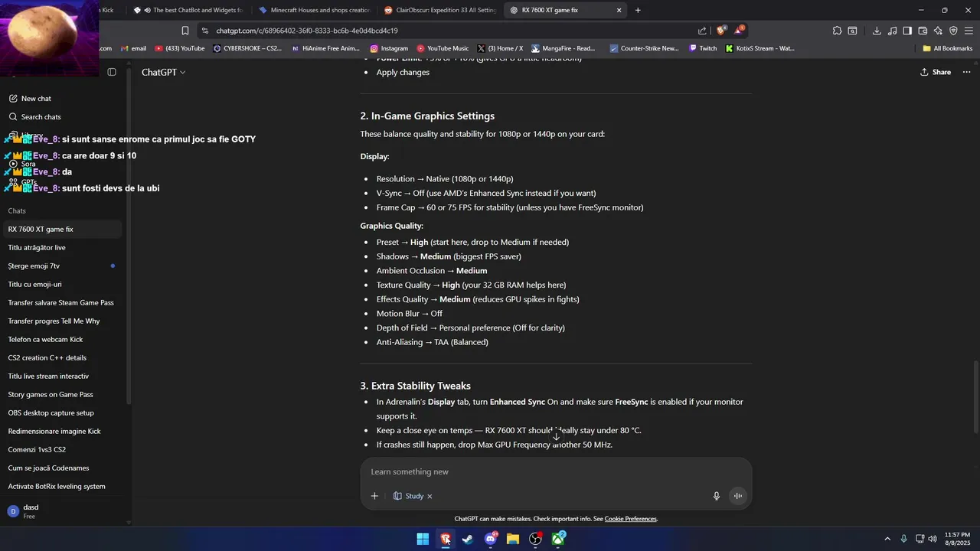Switch to ClairObscur Expedition 33 tab

(440, 10)
